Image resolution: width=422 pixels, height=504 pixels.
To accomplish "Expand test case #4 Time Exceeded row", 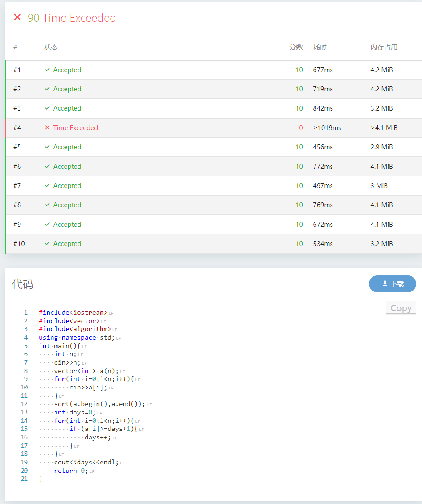I will pos(214,128).
